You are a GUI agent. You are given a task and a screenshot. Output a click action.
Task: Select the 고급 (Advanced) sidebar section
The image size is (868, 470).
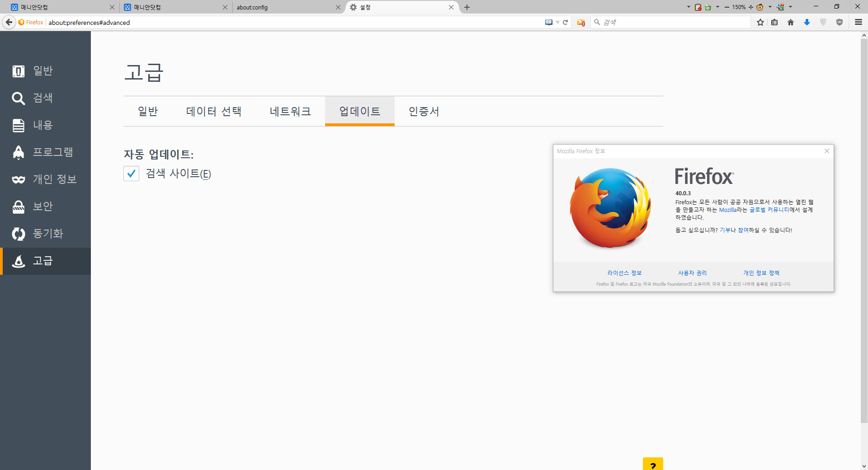pos(45,261)
